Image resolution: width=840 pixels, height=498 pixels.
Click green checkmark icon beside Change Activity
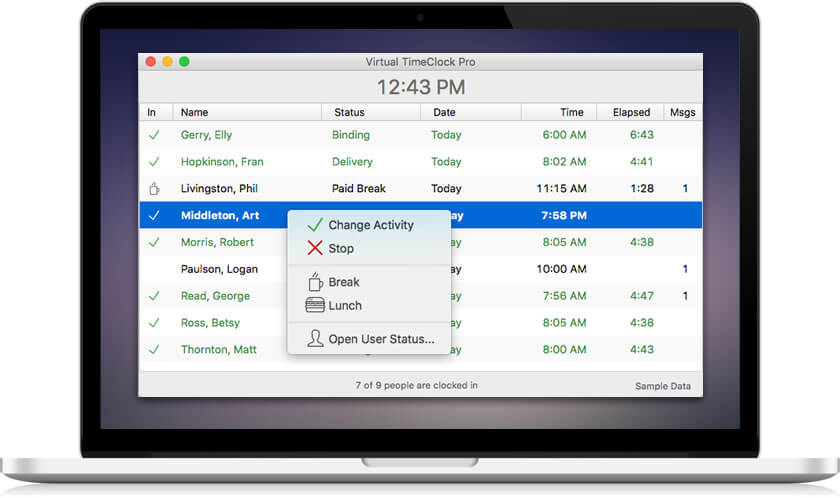[x=315, y=224]
